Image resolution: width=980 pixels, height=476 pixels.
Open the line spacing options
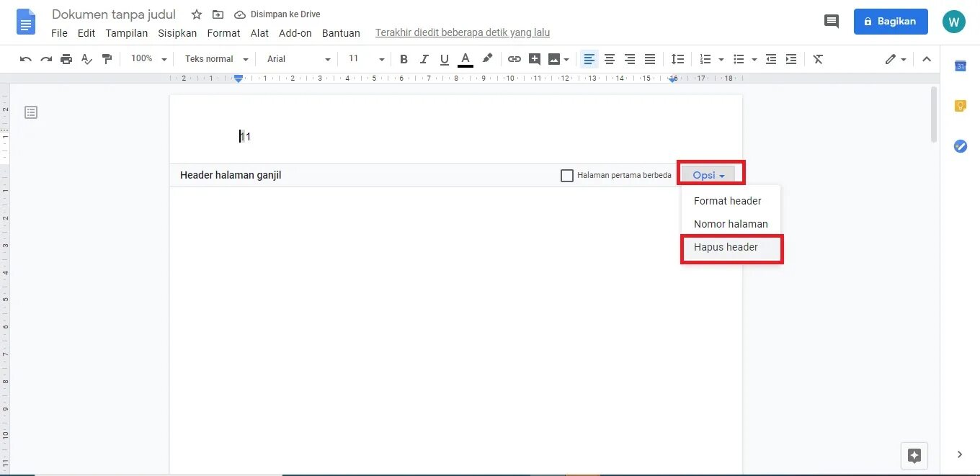pyautogui.click(x=677, y=59)
